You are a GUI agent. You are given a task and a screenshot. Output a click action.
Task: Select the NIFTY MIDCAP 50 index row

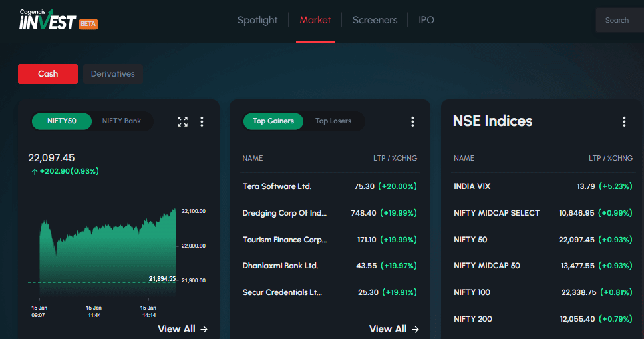[x=543, y=266]
